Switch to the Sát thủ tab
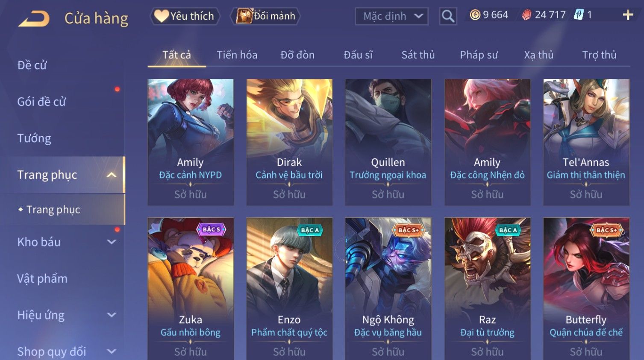644x360 pixels. coord(418,55)
